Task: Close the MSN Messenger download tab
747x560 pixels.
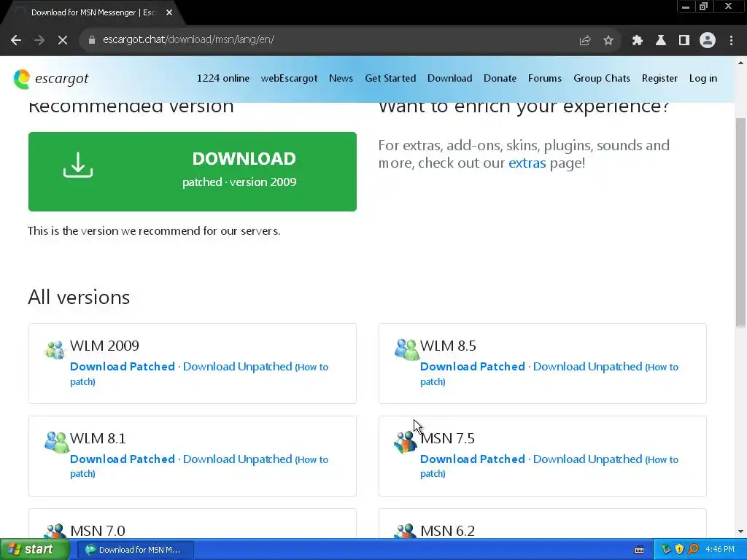Action: pyautogui.click(x=169, y=12)
